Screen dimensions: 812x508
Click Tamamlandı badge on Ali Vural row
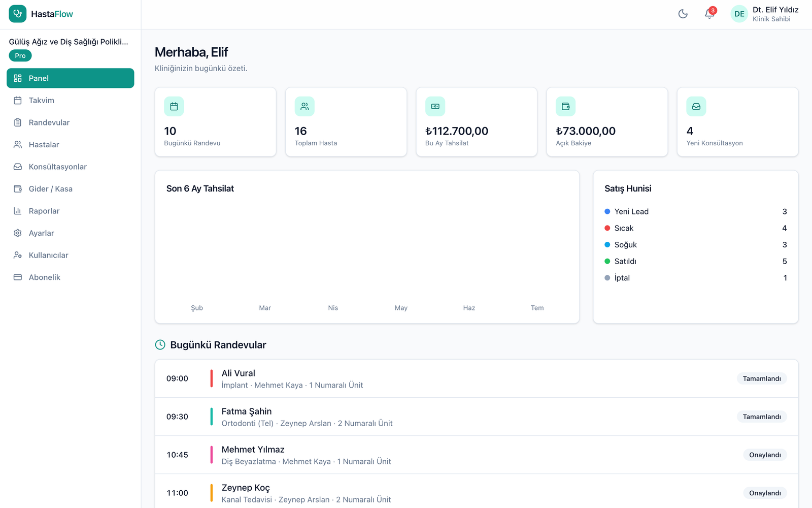tap(762, 378)
